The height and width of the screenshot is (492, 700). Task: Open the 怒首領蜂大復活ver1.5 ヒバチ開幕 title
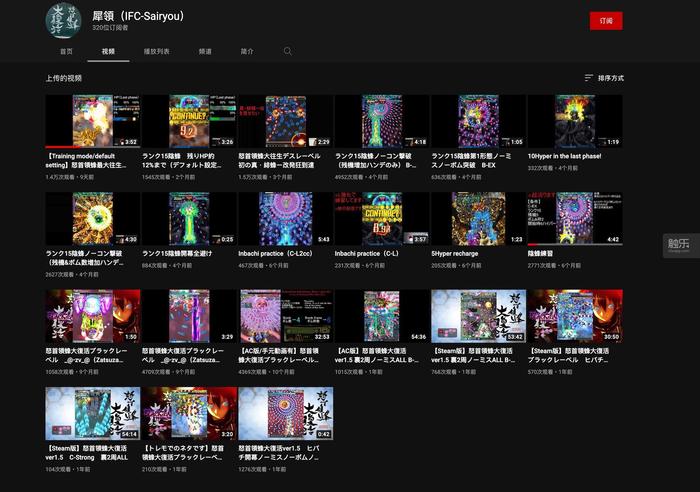[279, 453]
